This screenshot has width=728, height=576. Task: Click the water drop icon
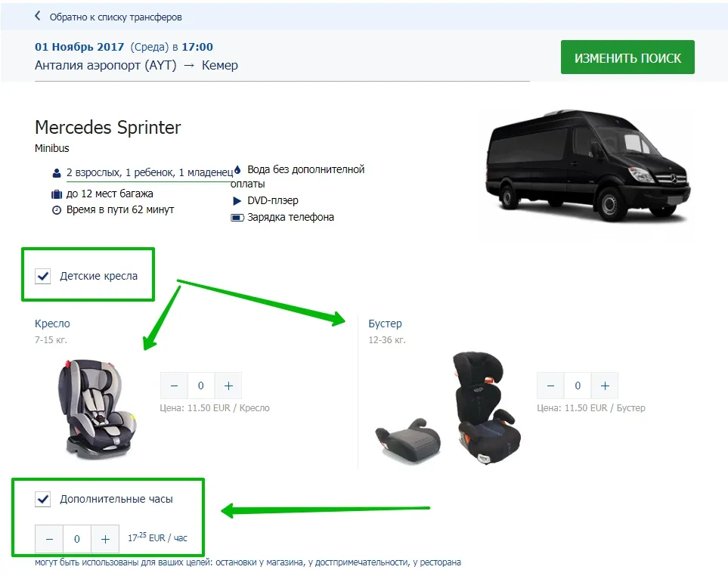tap(237, 169)
